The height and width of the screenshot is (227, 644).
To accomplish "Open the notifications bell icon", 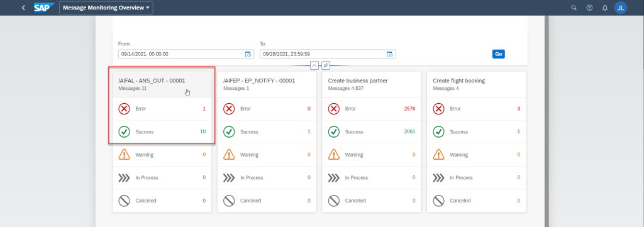I will click(604, 8).
